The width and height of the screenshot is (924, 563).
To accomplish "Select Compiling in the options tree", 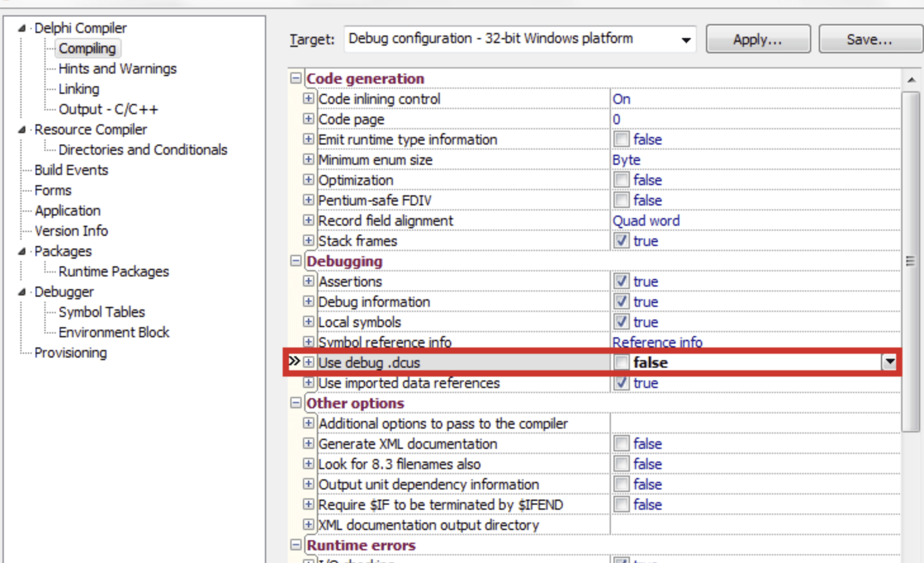I will [87, 48].
